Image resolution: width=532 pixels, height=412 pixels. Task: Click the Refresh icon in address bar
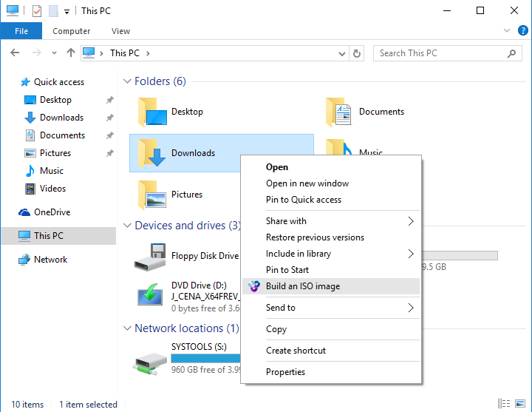[x=358, y=53]
